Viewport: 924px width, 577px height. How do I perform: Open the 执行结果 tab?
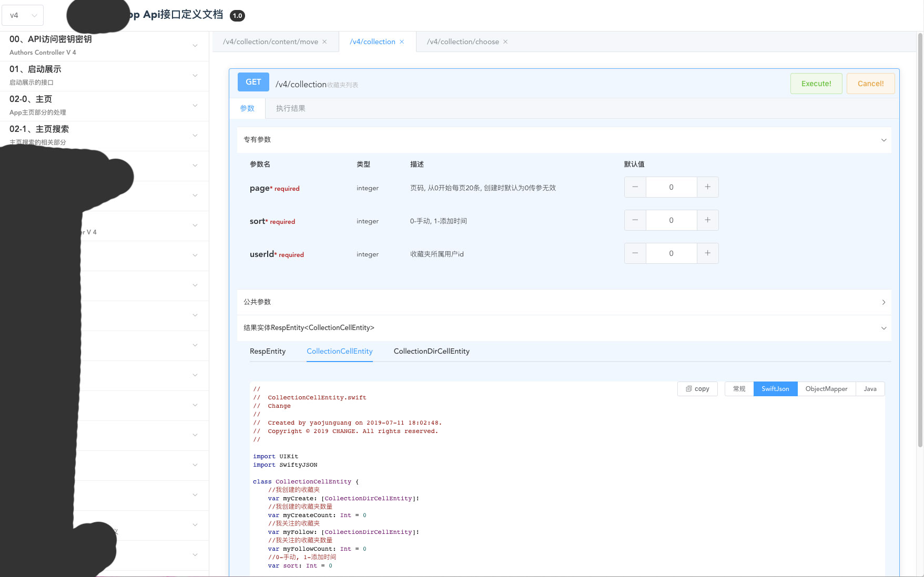coord(291,108)
